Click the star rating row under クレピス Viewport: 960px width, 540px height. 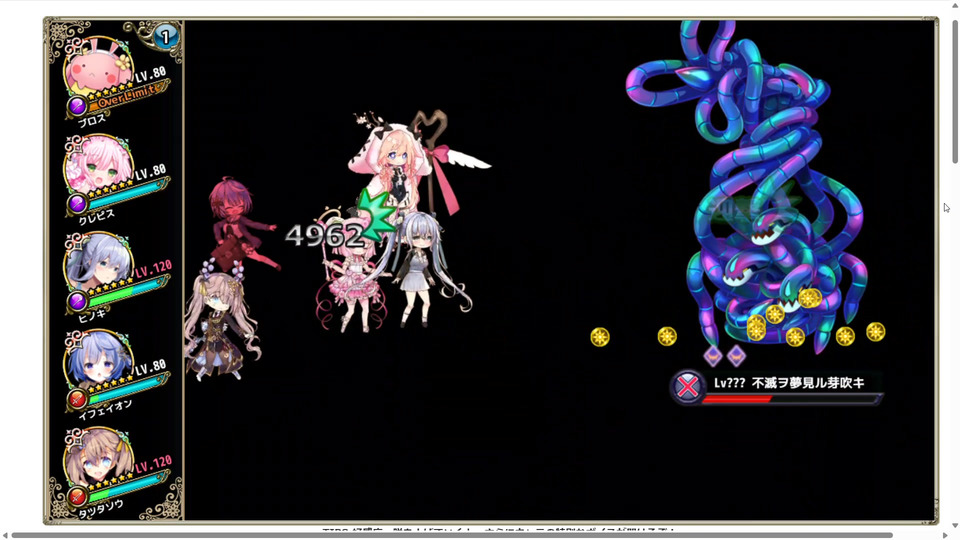coord(112,189)
